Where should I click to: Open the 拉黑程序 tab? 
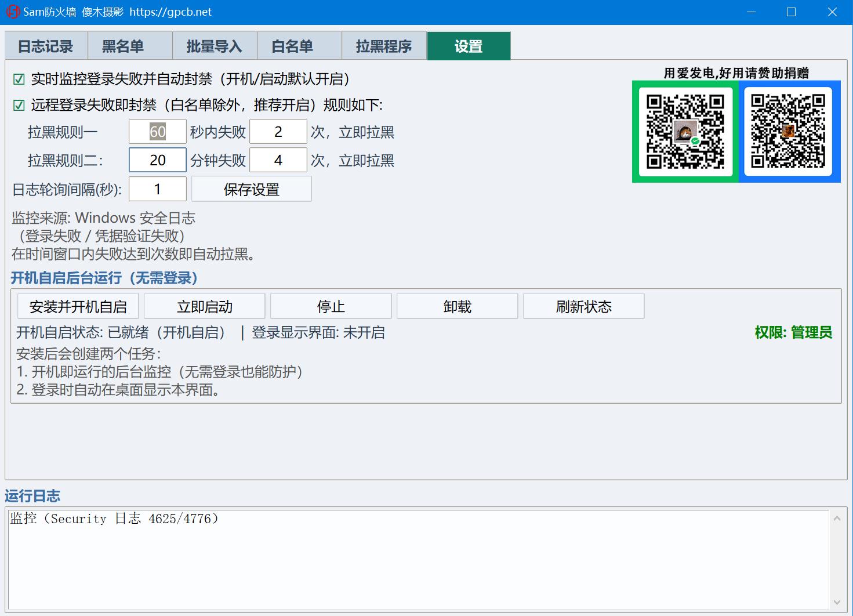pos(384,46)
